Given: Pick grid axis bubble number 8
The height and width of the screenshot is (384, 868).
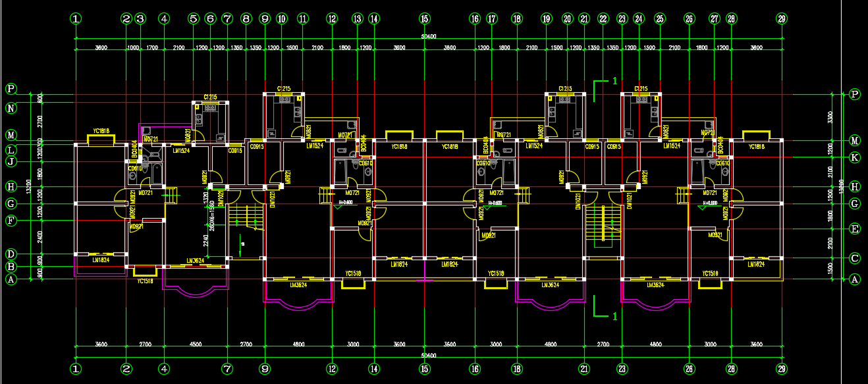Looking at the screenshot, I should [x=246, y=19].
